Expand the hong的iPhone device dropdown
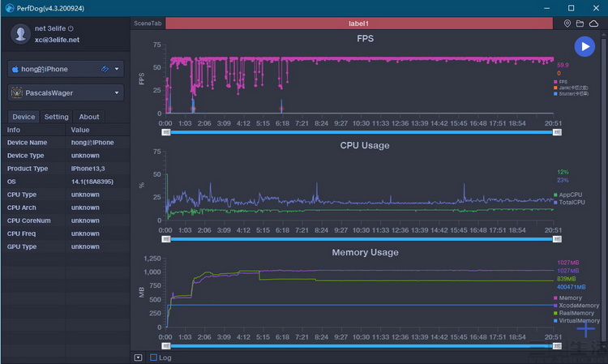This screenshot has height=364, width=608. coord(117,69)
